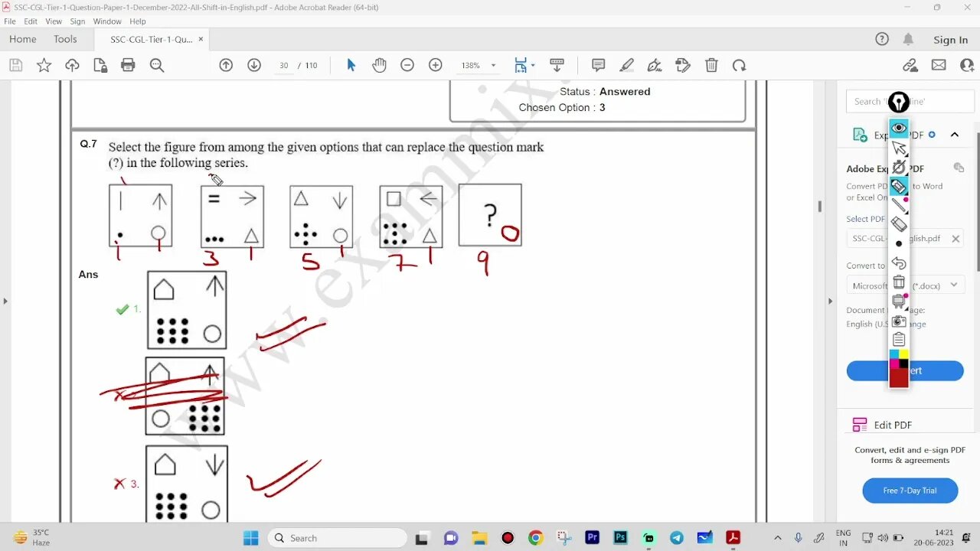Zoom in with the plus icon
The image size is (980, 551).
(x=436, y=66)
